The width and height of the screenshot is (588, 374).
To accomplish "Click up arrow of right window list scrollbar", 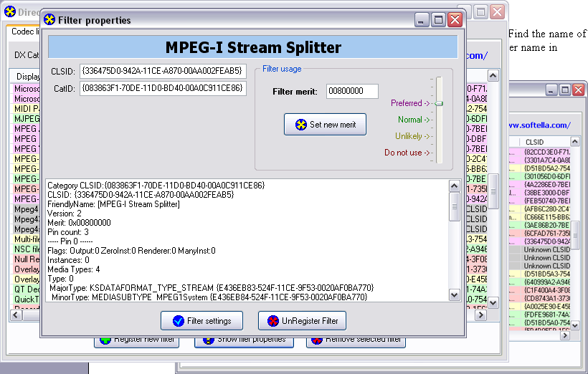I will click(x=575, y=142).
